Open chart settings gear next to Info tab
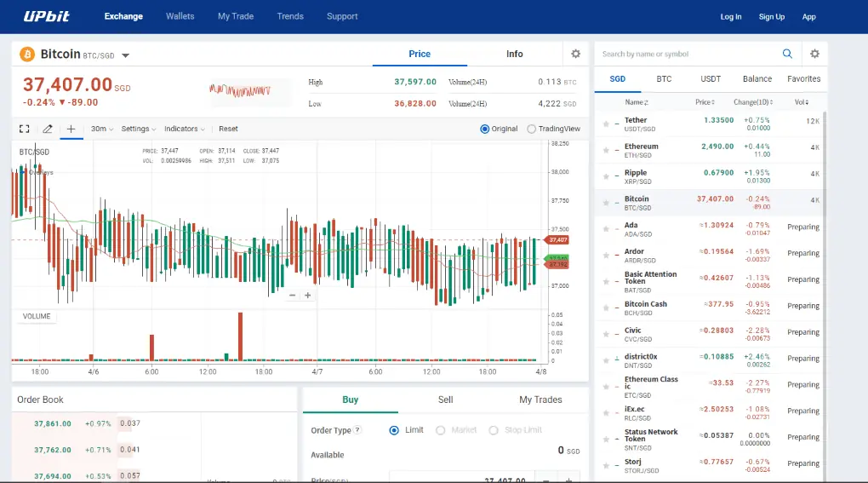 pyautogui.click(x=575, y=54)
